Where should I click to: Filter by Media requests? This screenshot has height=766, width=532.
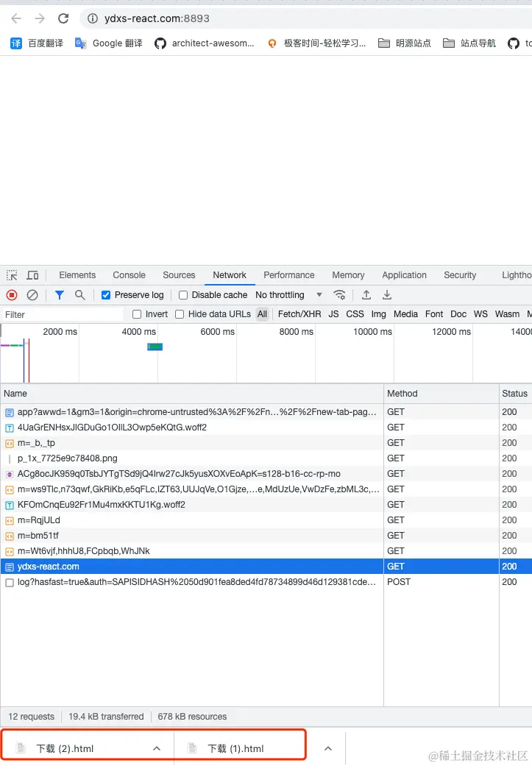(x=405, y=314)
